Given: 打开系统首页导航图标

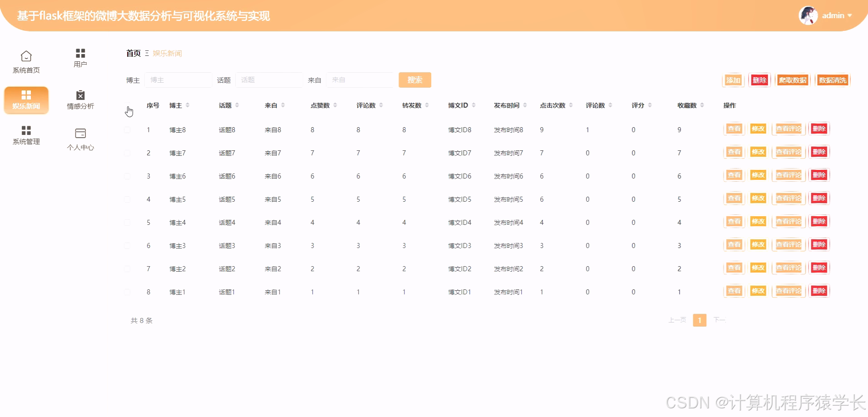Looking at the screenshot, I should (26, 57).
